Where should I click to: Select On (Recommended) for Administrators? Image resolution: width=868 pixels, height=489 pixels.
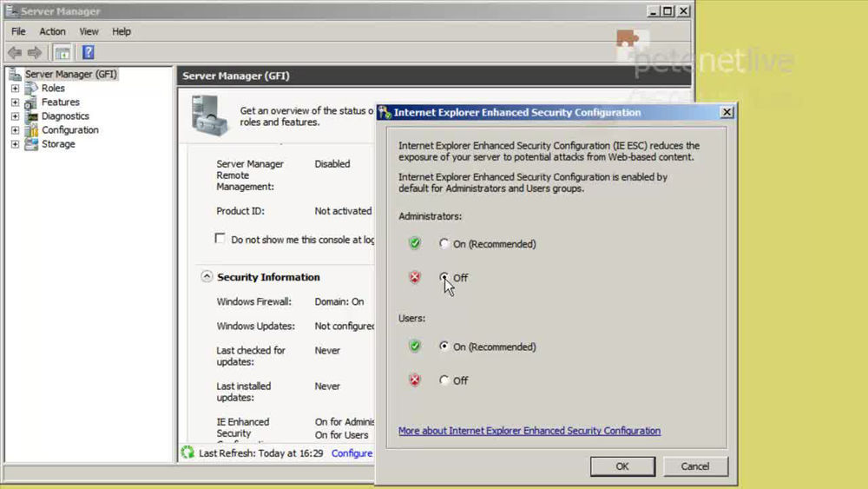point(444,243)
